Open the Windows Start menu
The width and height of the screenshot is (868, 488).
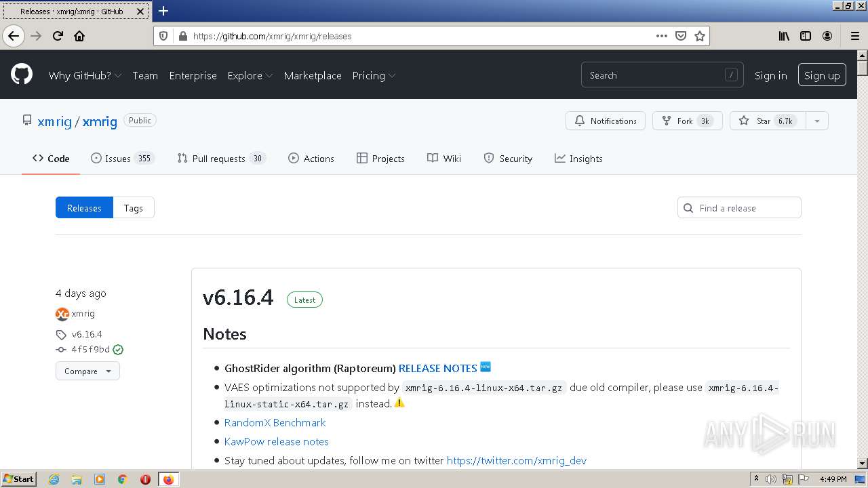coord(18,479)
